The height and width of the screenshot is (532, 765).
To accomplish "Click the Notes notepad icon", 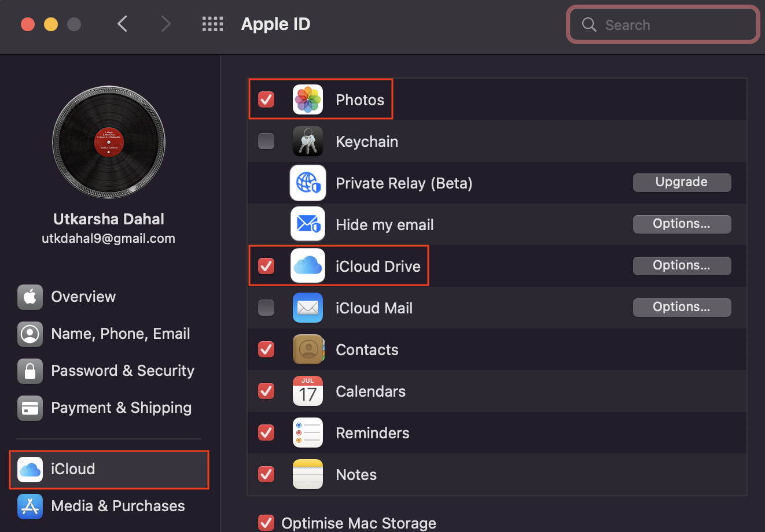I will point(308,474).
